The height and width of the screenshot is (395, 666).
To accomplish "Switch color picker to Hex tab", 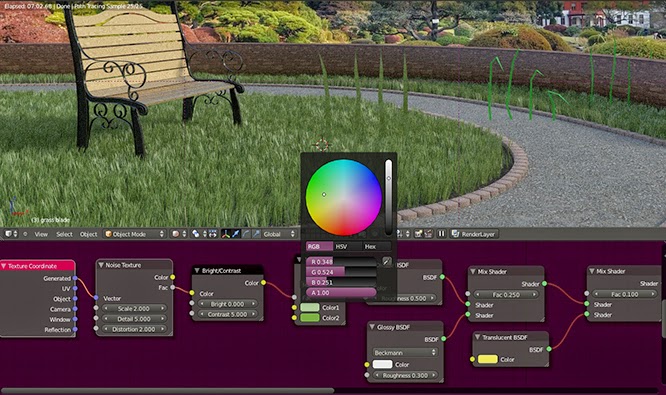I will 376,246.
